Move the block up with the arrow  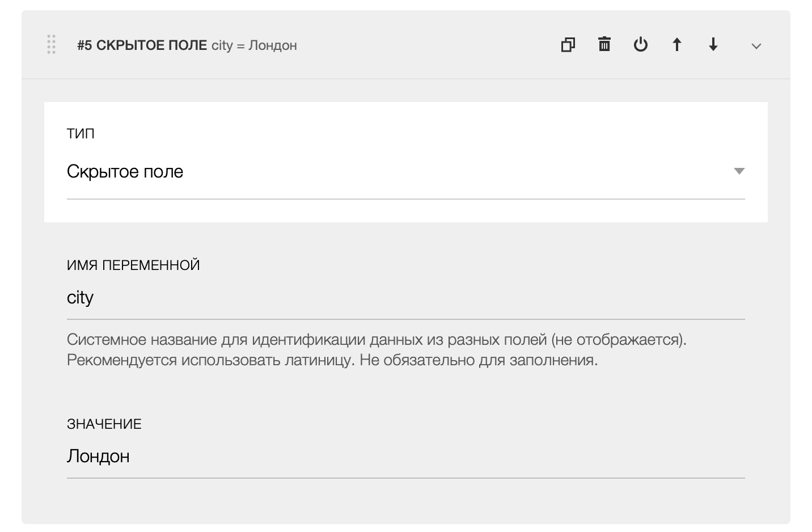click(677, 44)
